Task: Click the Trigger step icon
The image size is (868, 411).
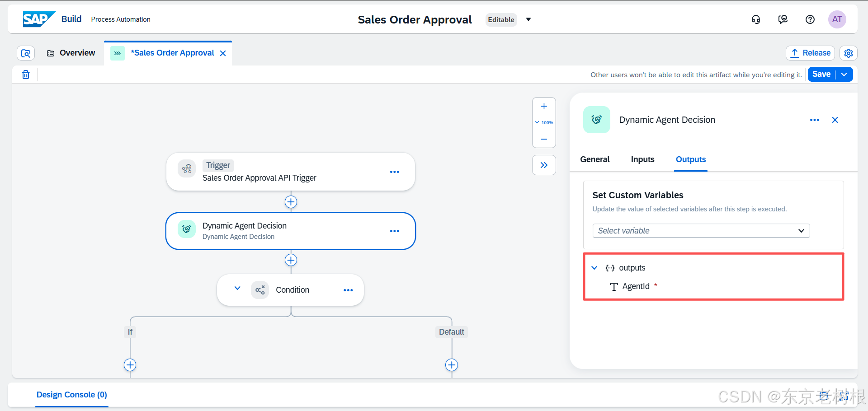Action: [187, 169]
